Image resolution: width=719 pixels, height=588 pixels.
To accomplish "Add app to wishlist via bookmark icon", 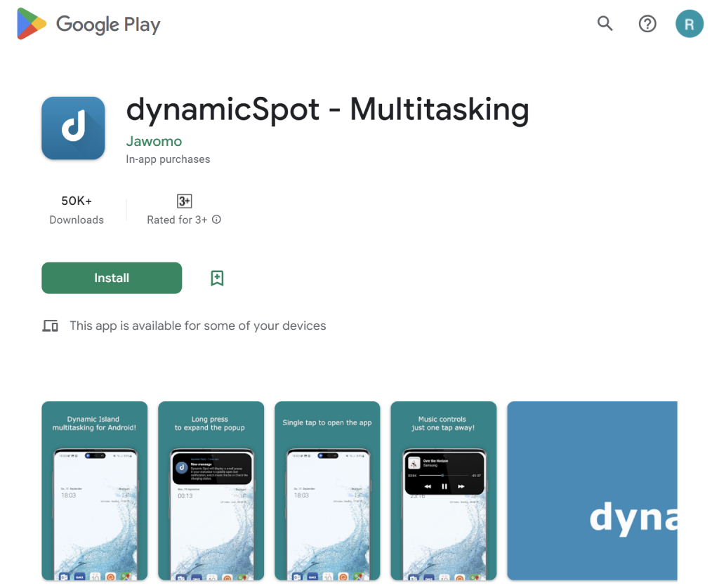I will click(x=217, y=279).
